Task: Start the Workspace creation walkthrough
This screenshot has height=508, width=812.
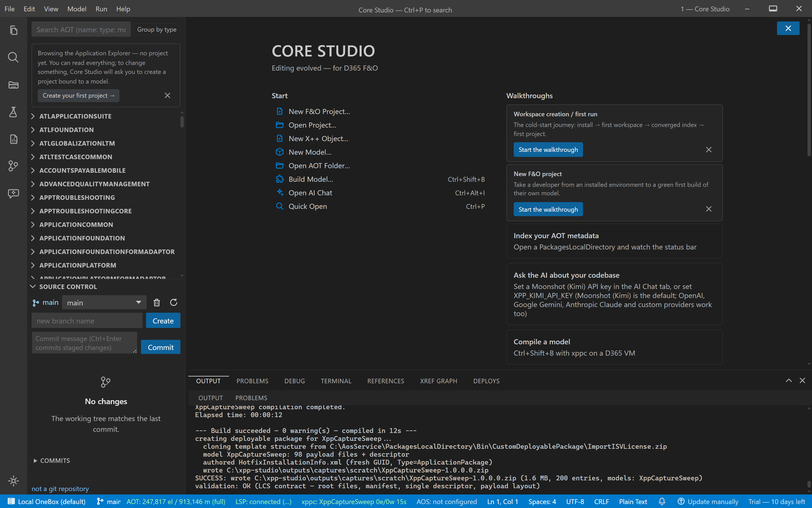Action: (548, 150)
